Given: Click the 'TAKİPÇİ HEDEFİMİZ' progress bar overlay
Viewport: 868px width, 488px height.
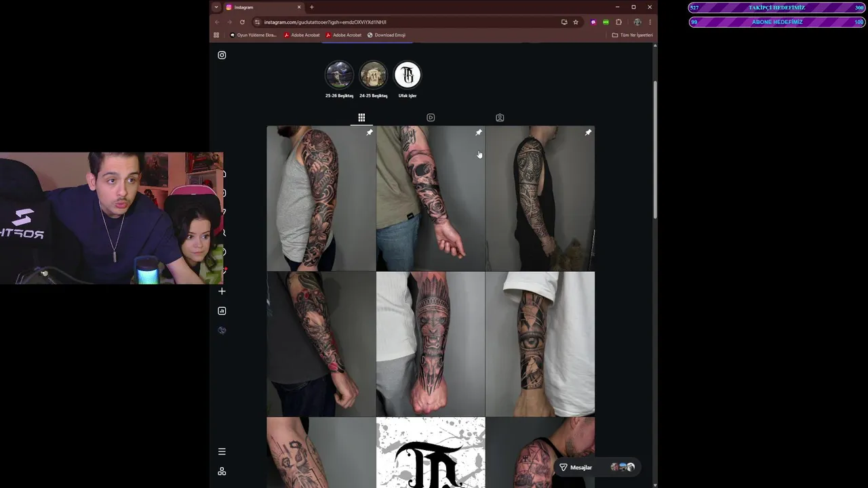Looking at the screenshot, I should (x=777, y=7).
